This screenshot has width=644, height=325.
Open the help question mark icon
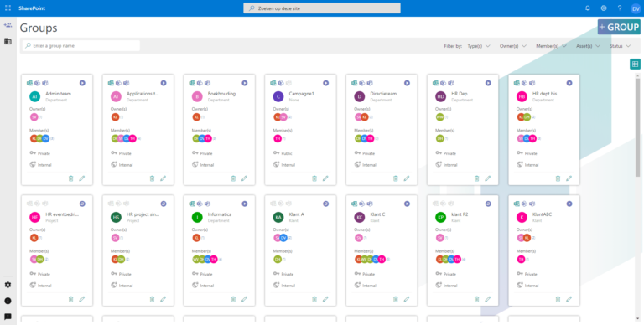(x=620, y=8)
